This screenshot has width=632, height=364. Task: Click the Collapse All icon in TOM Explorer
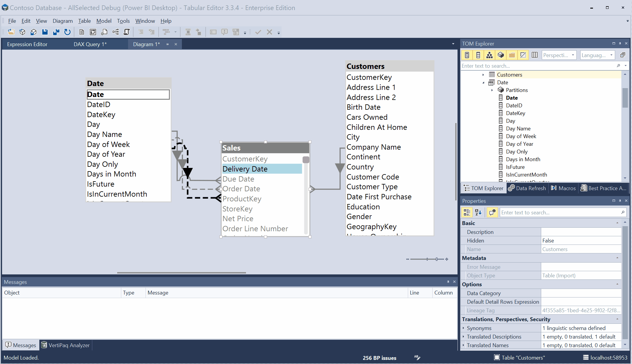pos(623,55)
